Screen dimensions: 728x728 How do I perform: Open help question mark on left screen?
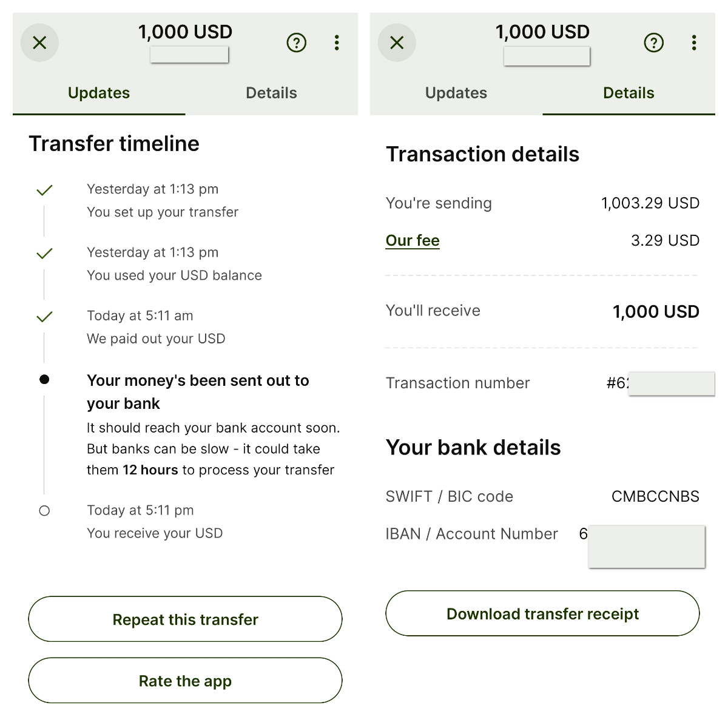pos(296,42)
